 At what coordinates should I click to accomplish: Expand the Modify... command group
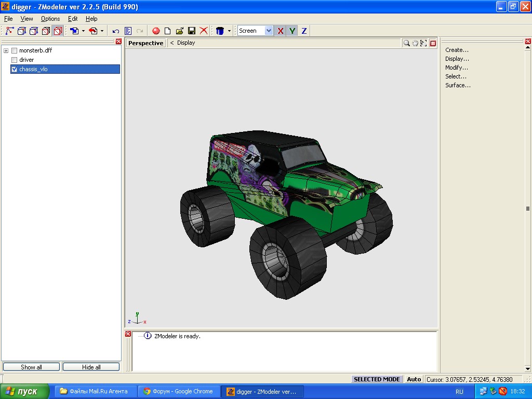point(456,68)
